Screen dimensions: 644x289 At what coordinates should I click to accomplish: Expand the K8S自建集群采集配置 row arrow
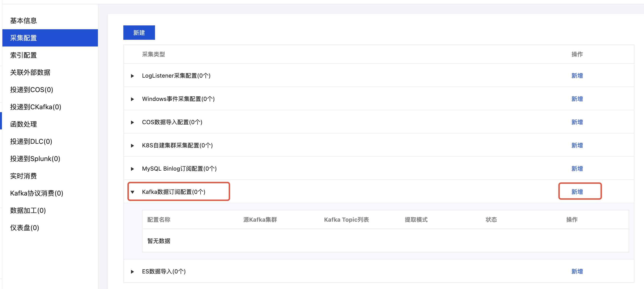132,146
